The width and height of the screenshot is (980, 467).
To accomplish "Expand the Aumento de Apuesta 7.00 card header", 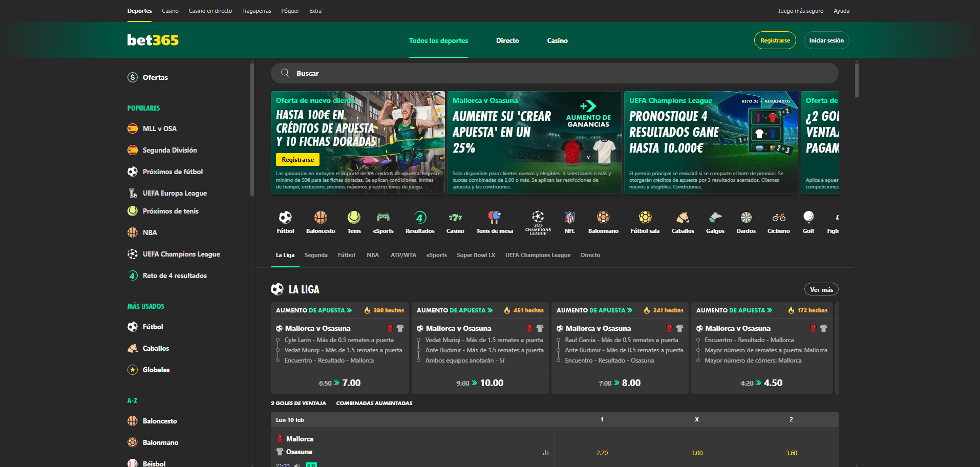I will tap(339, 310).
